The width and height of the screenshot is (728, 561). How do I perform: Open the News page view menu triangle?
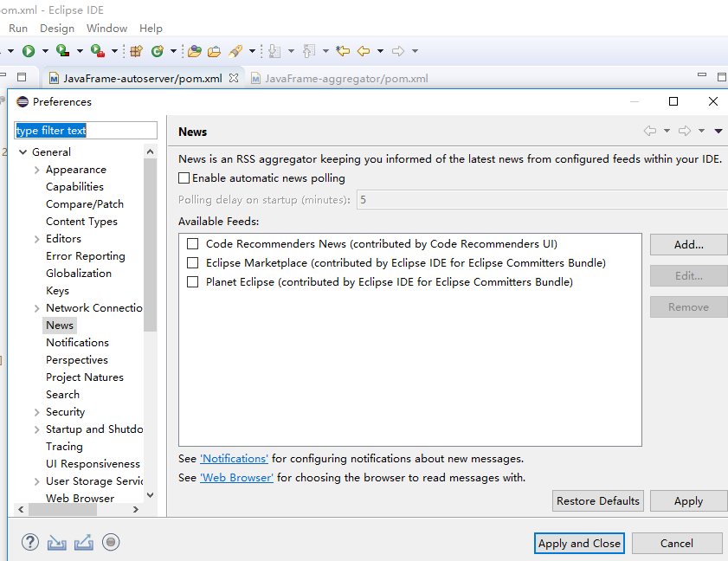718,131
